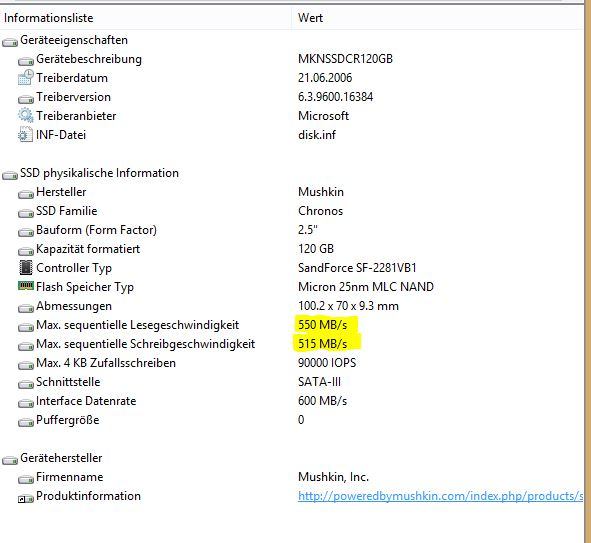Screen dimensions: 591x543
Task: Select the Produktinformation label
Action: tap(89, 496)
